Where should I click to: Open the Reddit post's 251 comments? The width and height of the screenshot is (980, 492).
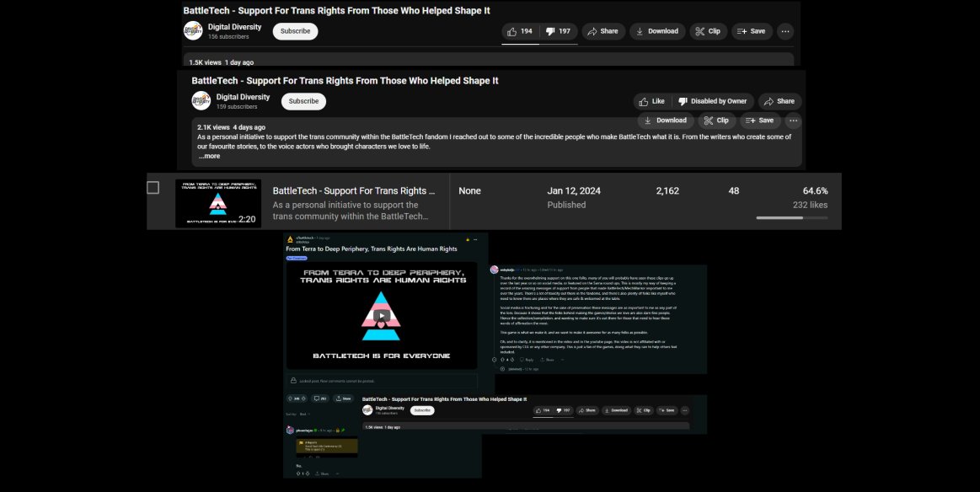pos(320,398)
